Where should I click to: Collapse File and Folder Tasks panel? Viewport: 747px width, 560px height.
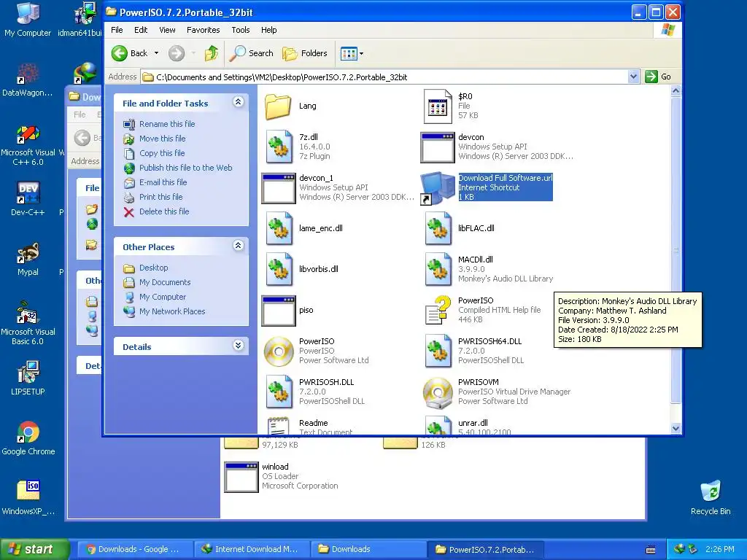tap(239, 102)
